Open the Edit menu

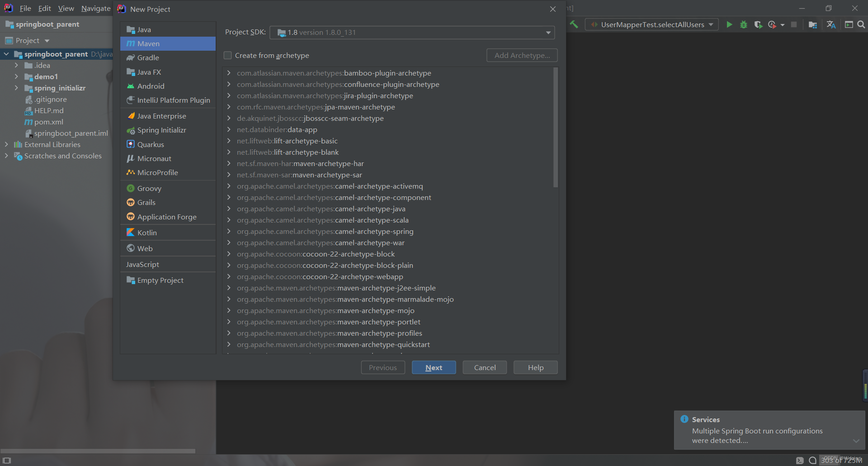[x=44, y=8]
